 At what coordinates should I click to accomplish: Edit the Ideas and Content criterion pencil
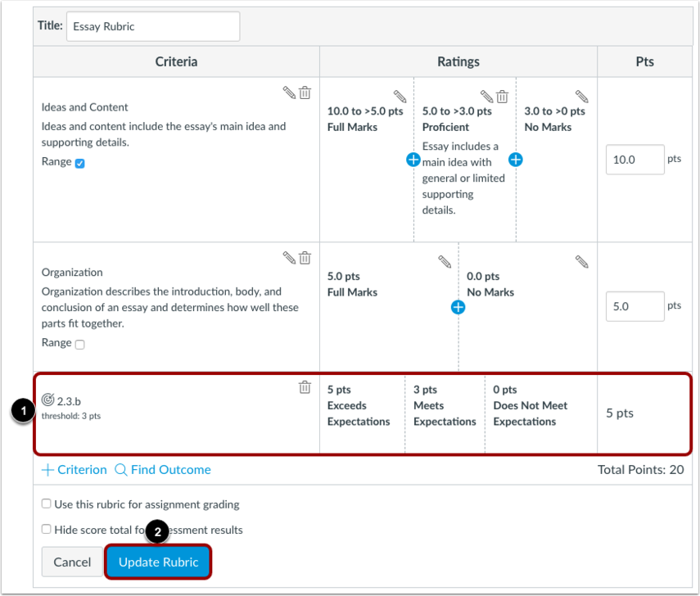(289, 93)
